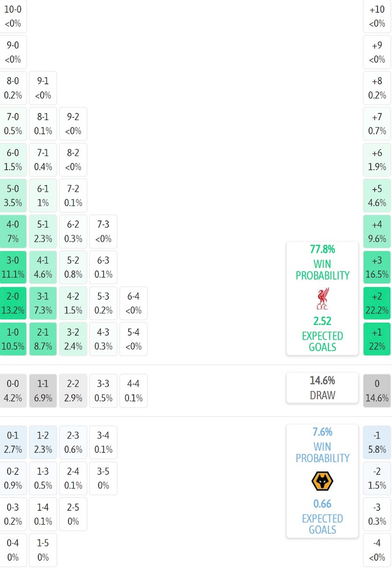Click the Liverpool FC crest icon
Image resolution: width=392 pixels, height=568 pixels.
[x=322, y=298]
